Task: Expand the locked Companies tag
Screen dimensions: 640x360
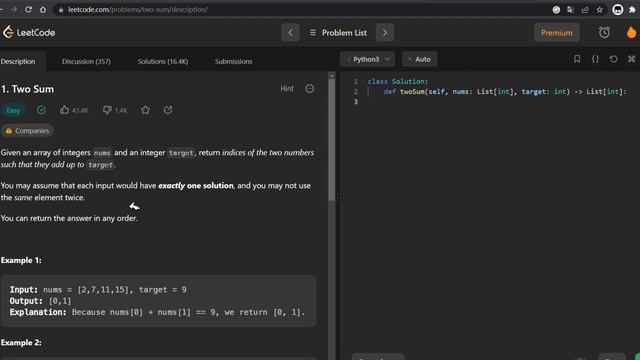Action: point(27,131)
